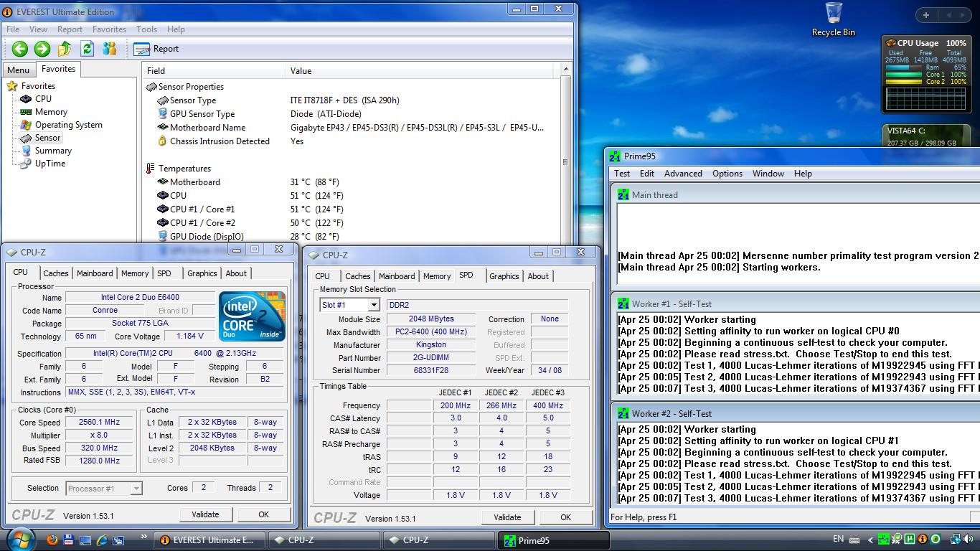Click the Field column header in EVEREST
Viewport: 980px width, 551px height.
tap(214, 70)
